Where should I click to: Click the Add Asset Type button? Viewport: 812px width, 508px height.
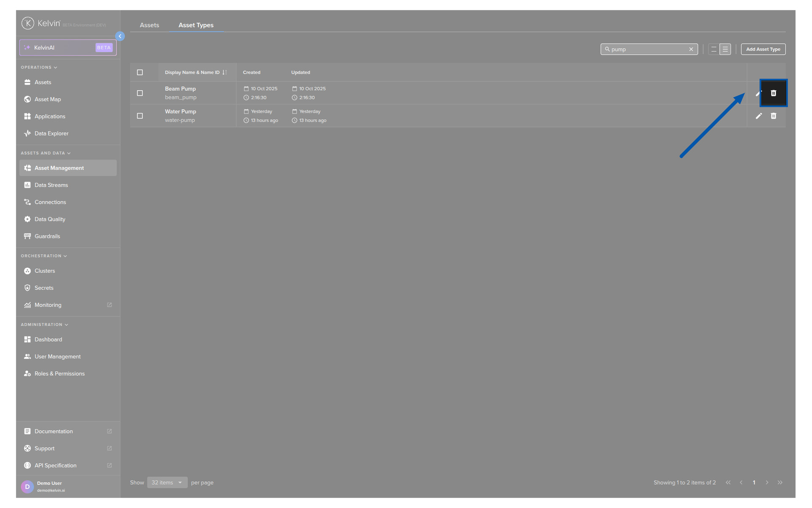coord(763,49)
